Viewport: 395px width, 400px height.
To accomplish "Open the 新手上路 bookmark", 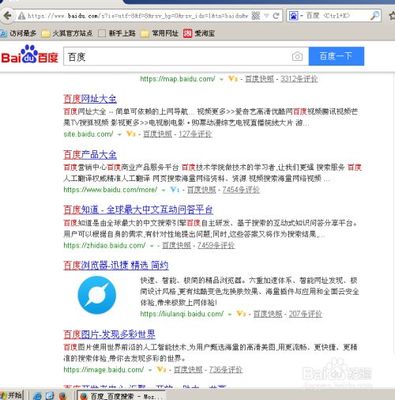I will pyautogui.click(x=117, y=33).
